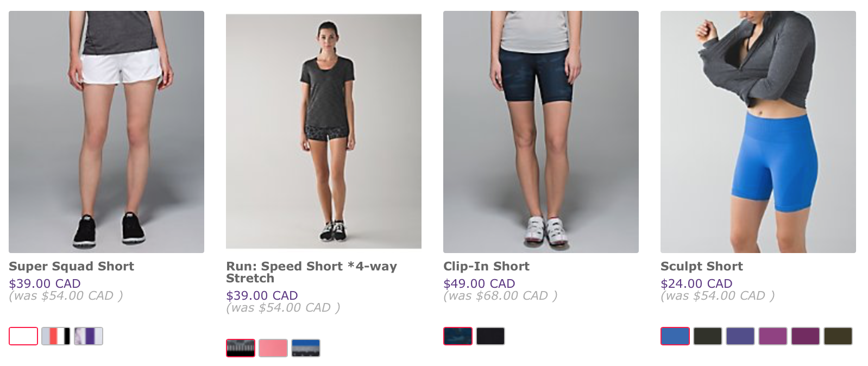
Task: Choose pink swatch for Speed Short
Action: tap(273, 348)
